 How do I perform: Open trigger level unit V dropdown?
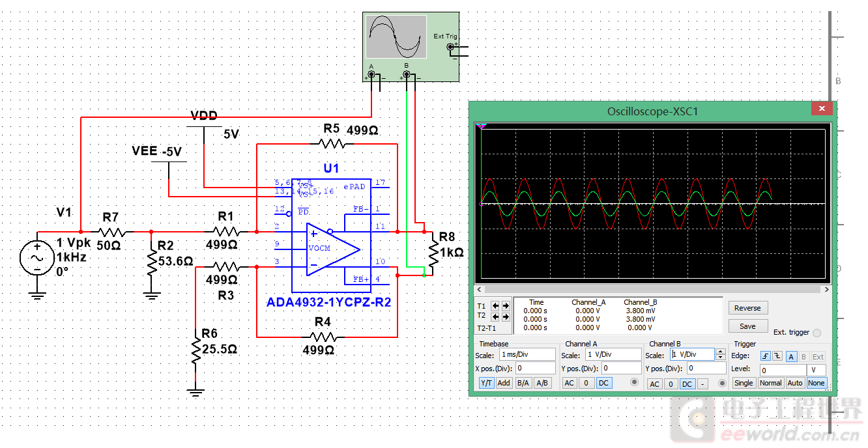817,369
